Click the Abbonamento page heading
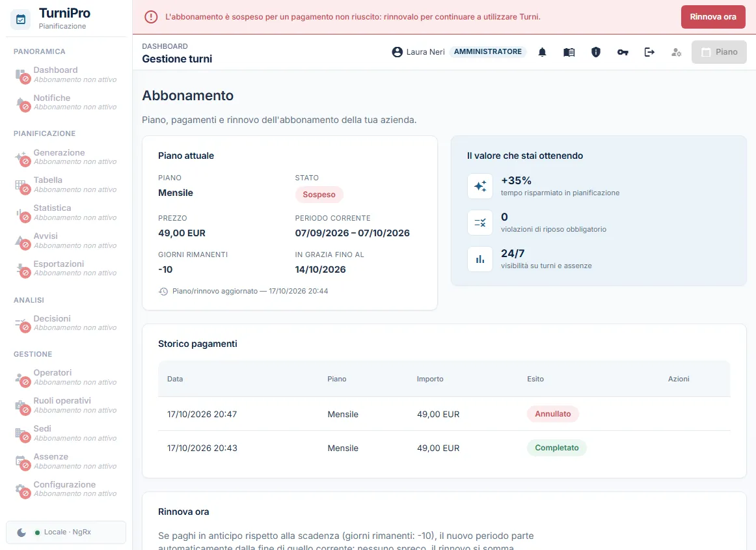 pos(187,96)
